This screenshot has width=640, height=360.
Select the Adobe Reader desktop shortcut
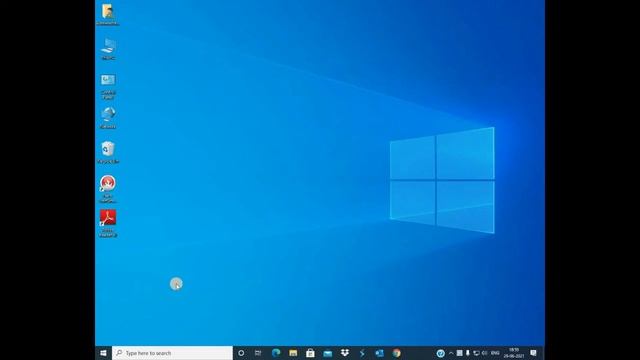pos(108,223)
